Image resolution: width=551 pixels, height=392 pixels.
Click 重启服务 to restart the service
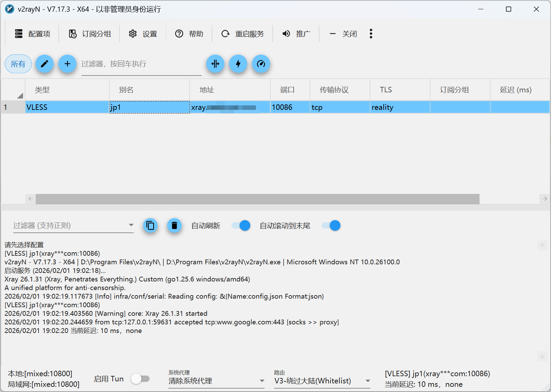coord(243,34)
